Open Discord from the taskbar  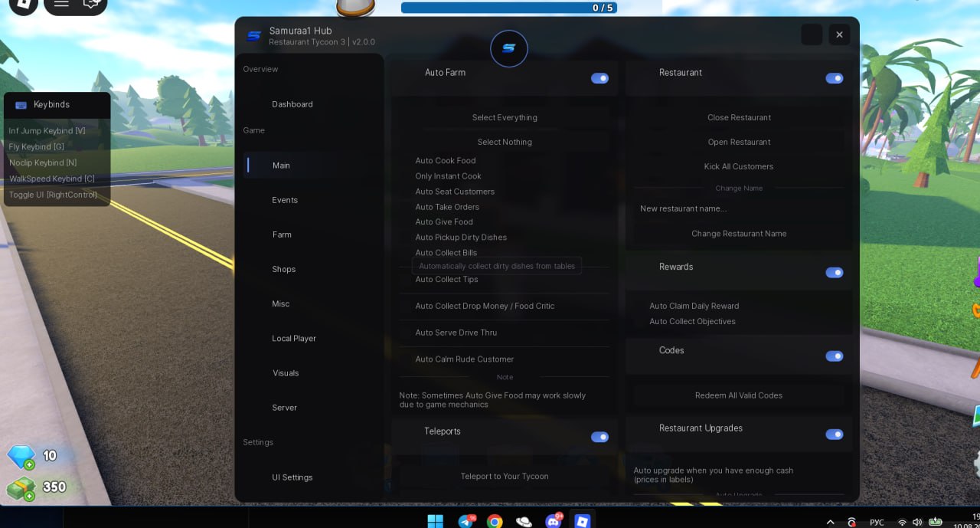coord(553,522)
